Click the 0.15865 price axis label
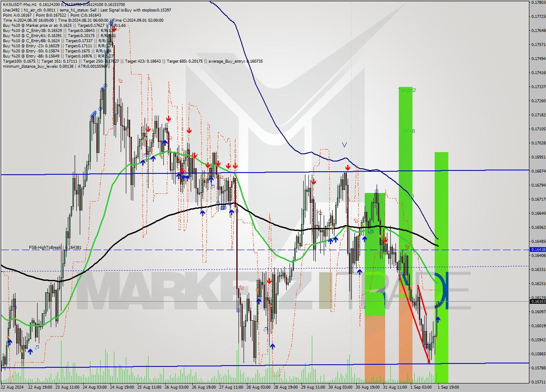This screenshot has width=546, height=392. click(538, 354)
